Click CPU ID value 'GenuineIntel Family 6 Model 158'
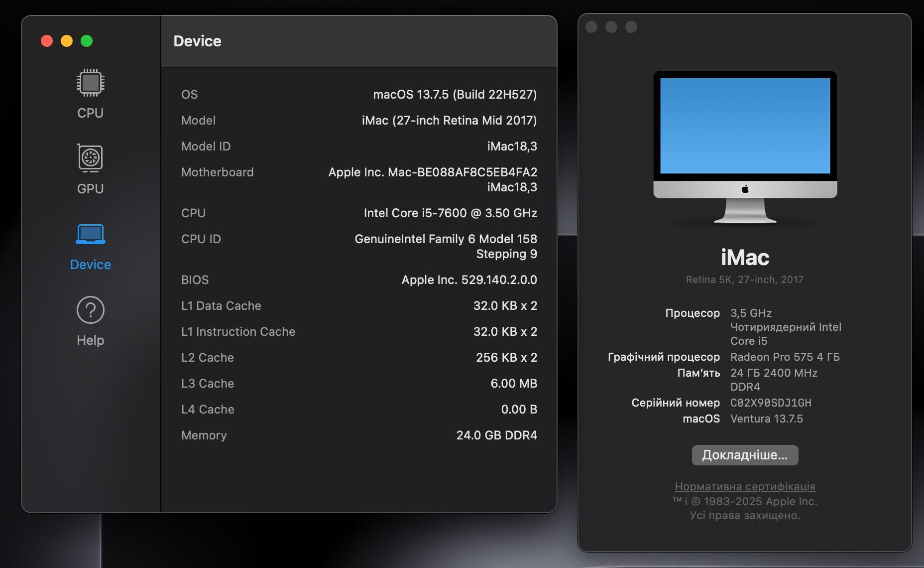Screen dimensions: 924x568 click(446, 239)
